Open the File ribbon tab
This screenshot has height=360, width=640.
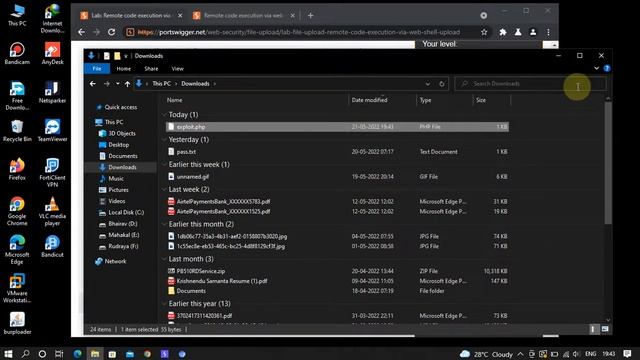[x=97, y=69]
